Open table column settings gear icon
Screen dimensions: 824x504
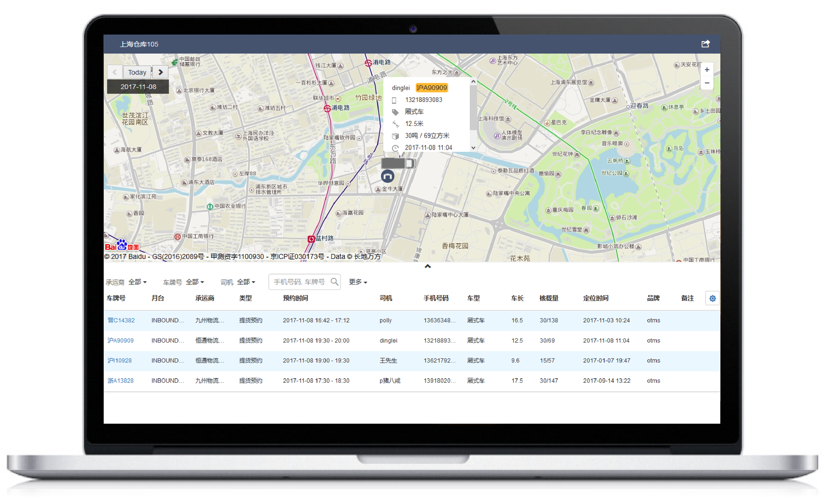point(712,298)
